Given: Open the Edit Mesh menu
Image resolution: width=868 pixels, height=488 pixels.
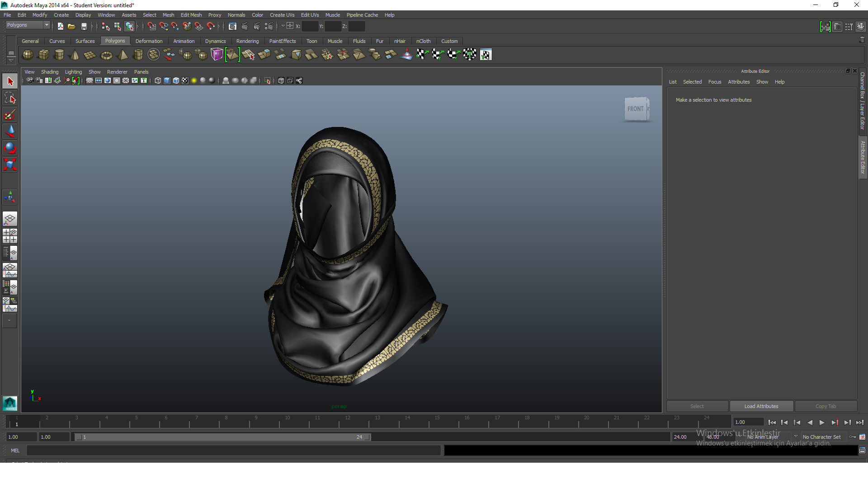Looking at the screenshot, I should coord(191,15).
